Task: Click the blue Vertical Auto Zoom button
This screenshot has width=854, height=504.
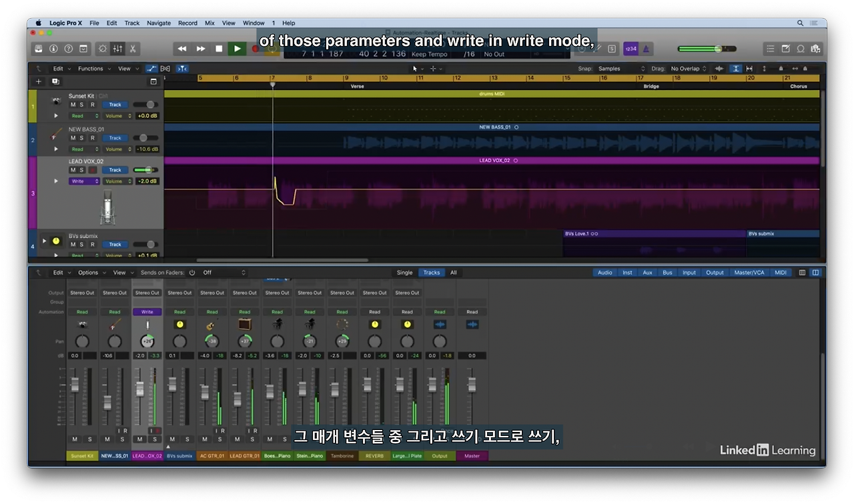Action: click(x=735, y=69)
